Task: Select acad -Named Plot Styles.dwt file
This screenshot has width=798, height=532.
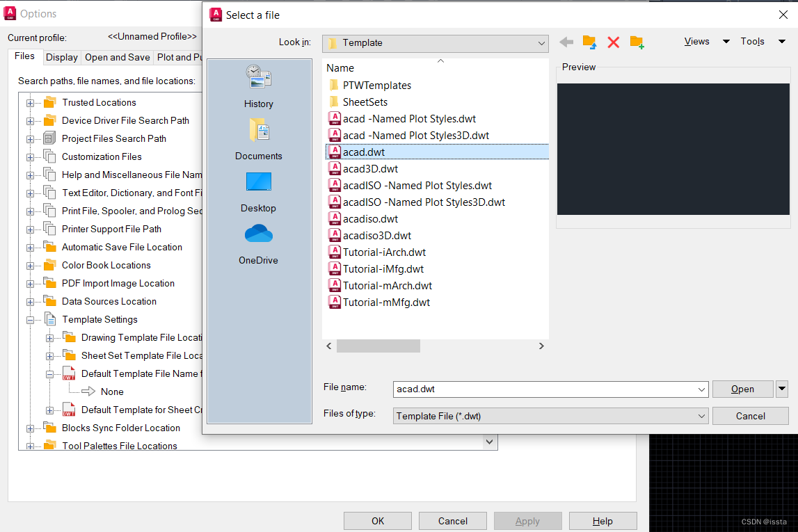Action: tap(409, 119)
